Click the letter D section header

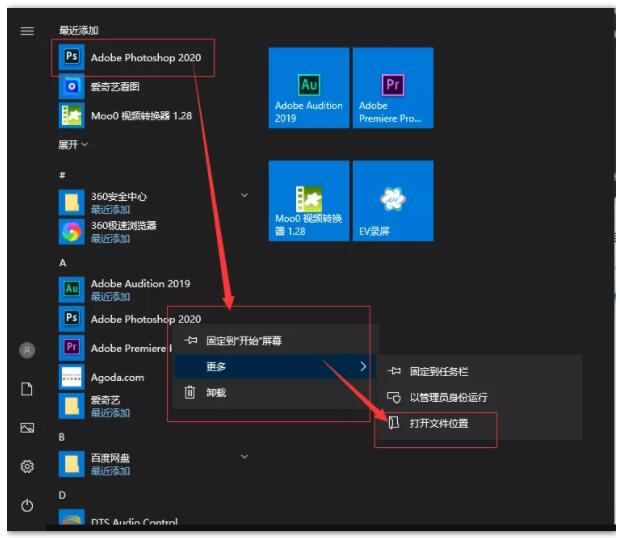[x=62, y=495]
